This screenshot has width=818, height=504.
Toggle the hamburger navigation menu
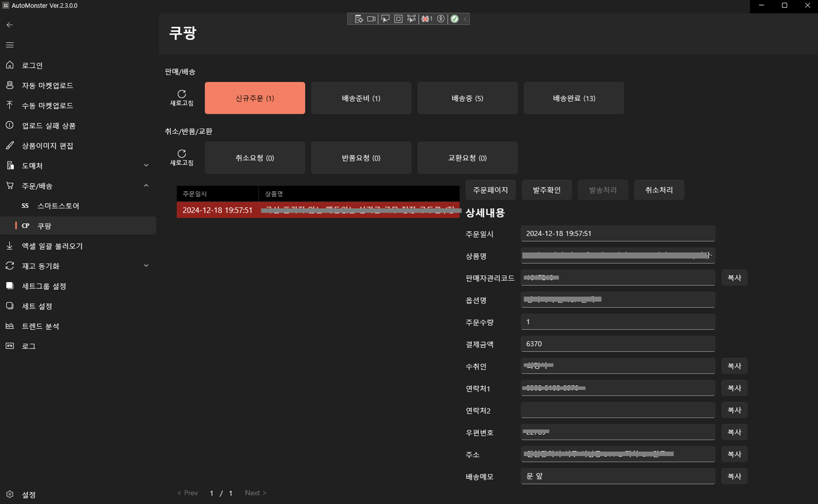(x=10, y=45)
